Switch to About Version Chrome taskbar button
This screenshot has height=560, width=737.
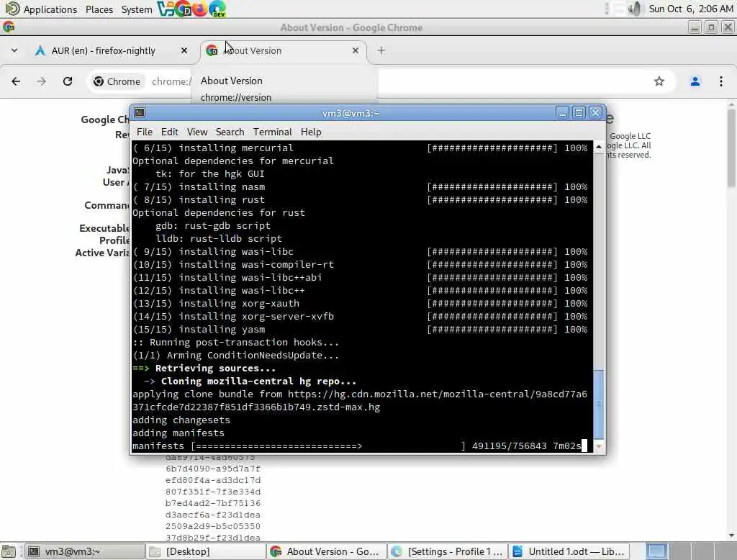point(327,551)
